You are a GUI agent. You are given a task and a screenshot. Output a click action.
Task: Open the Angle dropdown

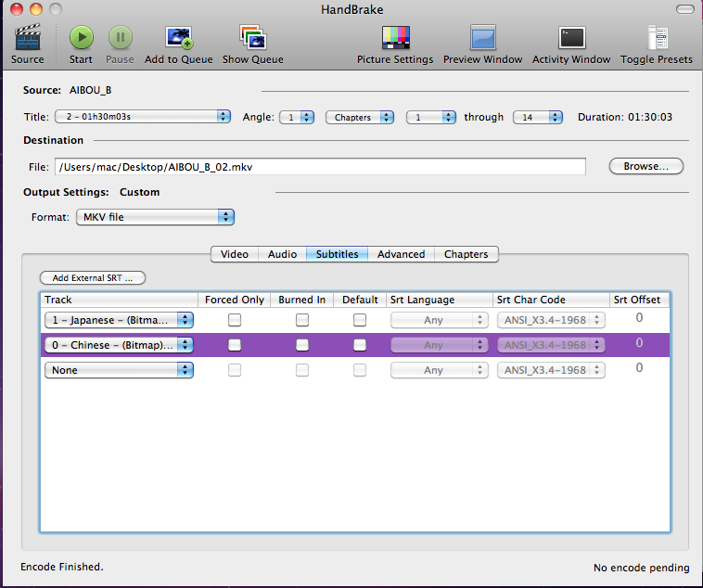pos(297,117)
